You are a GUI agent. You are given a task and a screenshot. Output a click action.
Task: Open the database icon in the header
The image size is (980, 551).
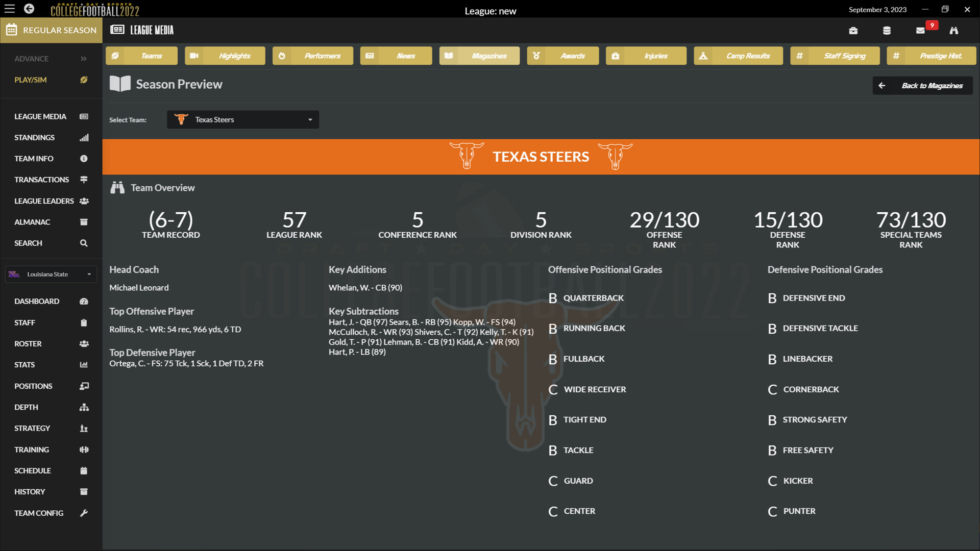pos(887,30)
